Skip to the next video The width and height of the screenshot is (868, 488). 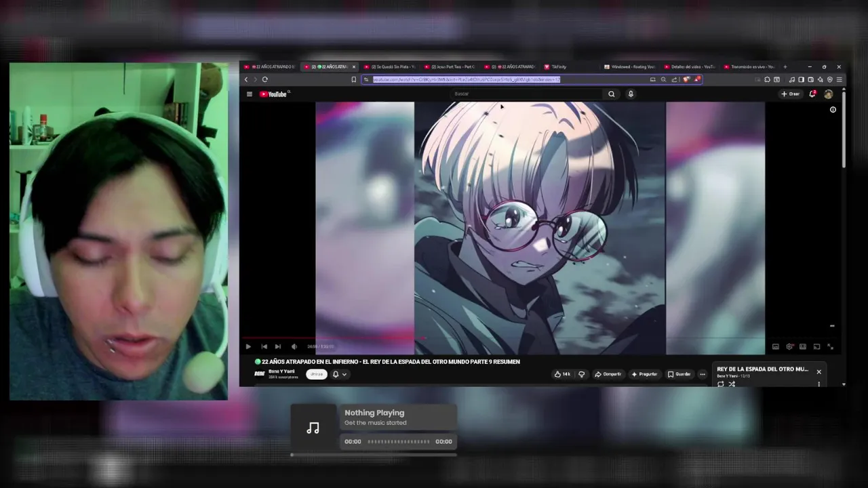click(278, 346)
